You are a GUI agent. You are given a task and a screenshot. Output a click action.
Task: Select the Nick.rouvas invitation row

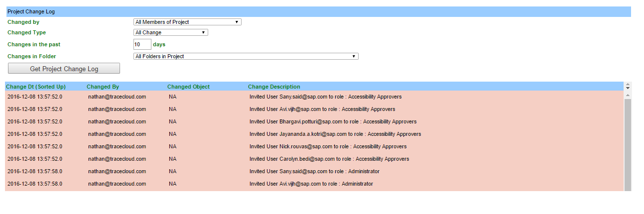click(314, 146)
